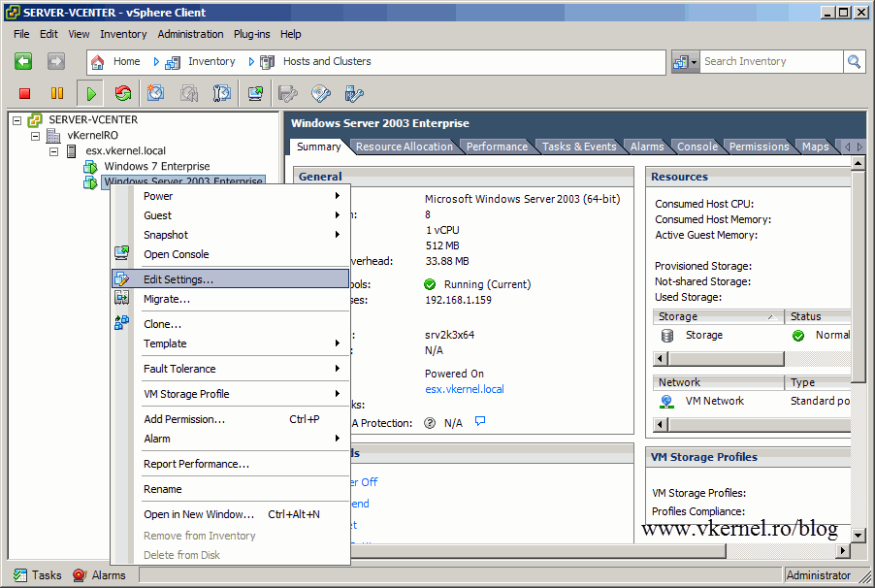Click the storage list scroll left arrow
The width and height of the screenshot is (875, 588).
[661, 358]
